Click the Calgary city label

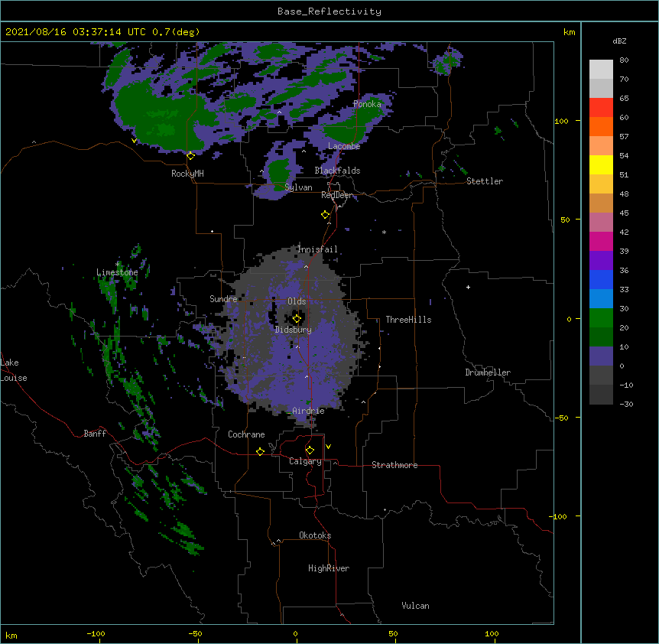pos(305,461)
